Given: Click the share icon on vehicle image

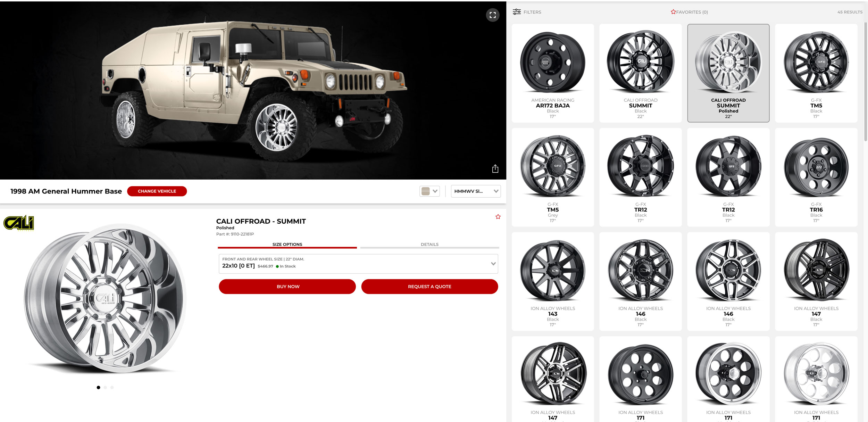Looking at the screenshot, I should click(495, 169).
